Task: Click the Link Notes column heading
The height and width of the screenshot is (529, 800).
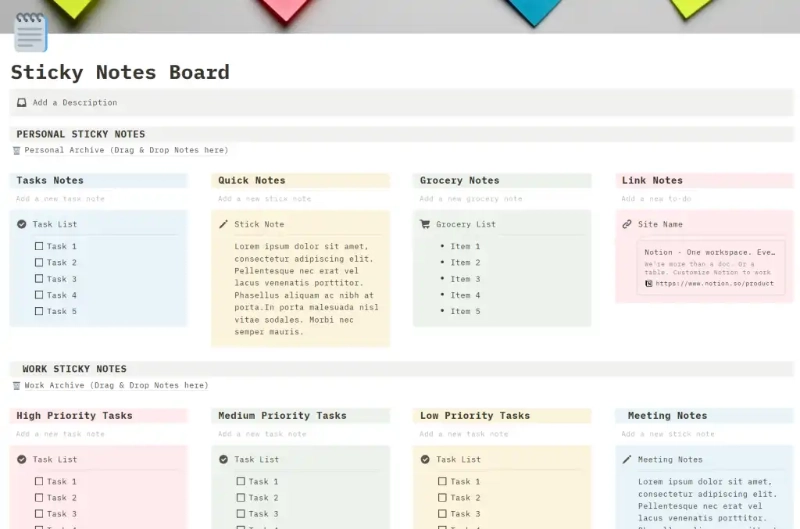Action: (652, 181)
